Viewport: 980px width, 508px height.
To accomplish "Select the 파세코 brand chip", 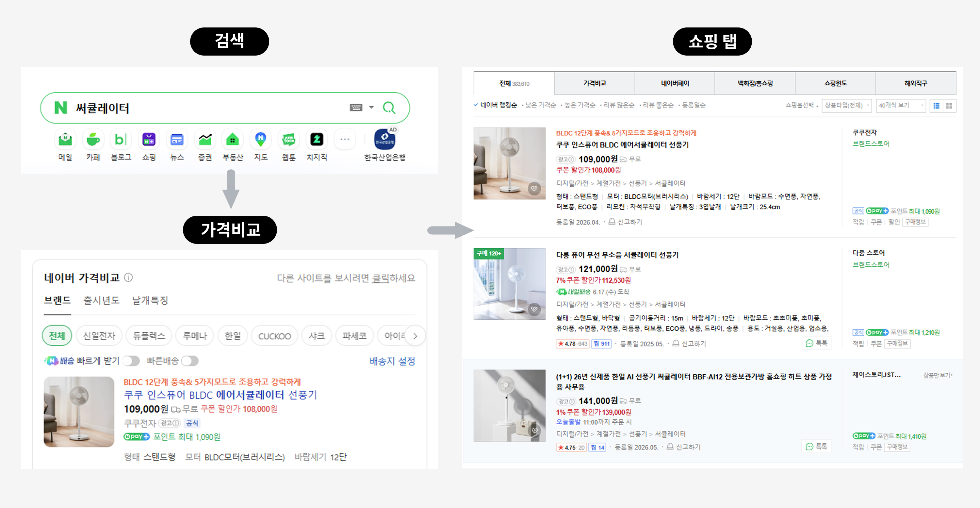I will pos(354,335).
